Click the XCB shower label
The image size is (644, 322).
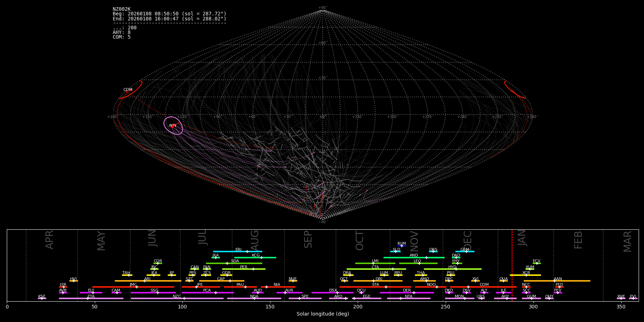[526, 273]
